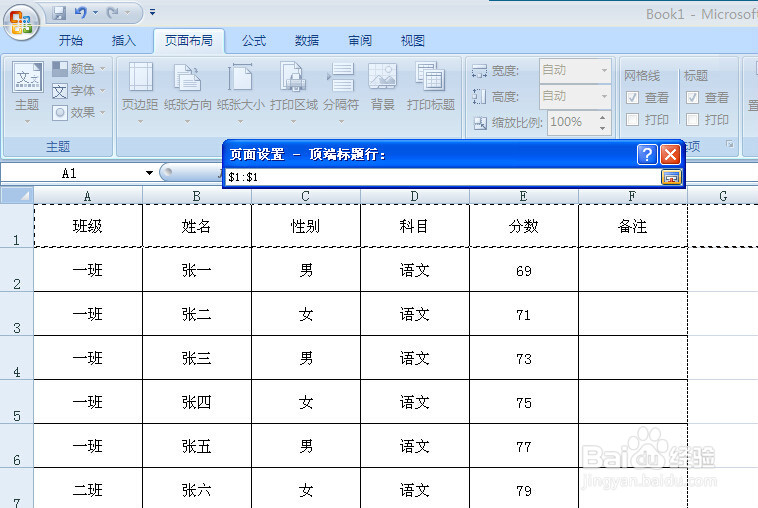Select the score cell 73

point(524,358)
